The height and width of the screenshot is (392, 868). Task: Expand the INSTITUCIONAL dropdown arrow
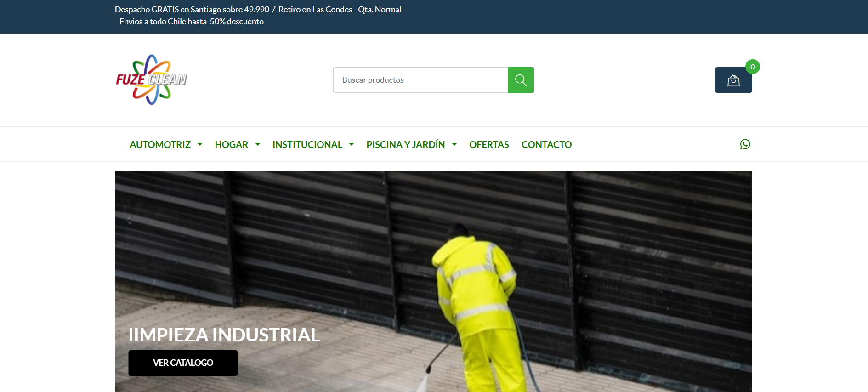[352, 144]
